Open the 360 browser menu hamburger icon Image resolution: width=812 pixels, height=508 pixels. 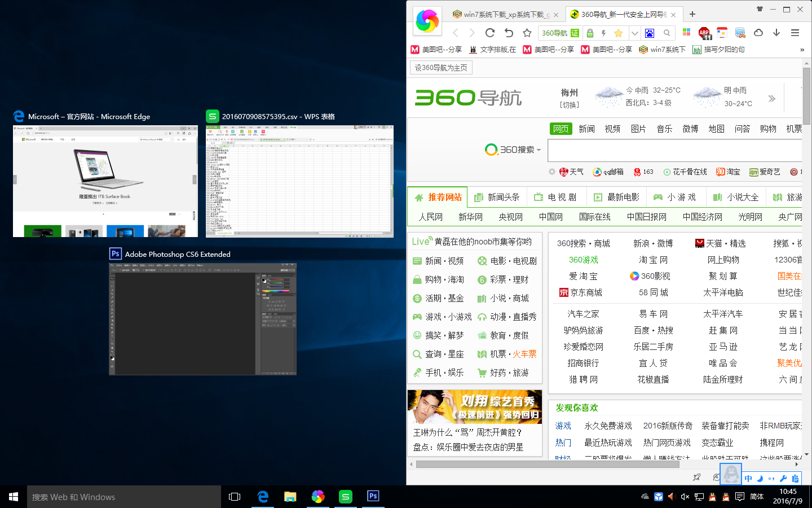point(795,33)
